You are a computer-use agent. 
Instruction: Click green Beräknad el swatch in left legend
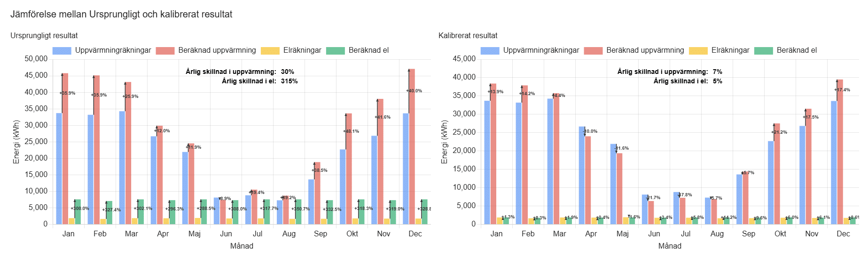pos(335,51)
